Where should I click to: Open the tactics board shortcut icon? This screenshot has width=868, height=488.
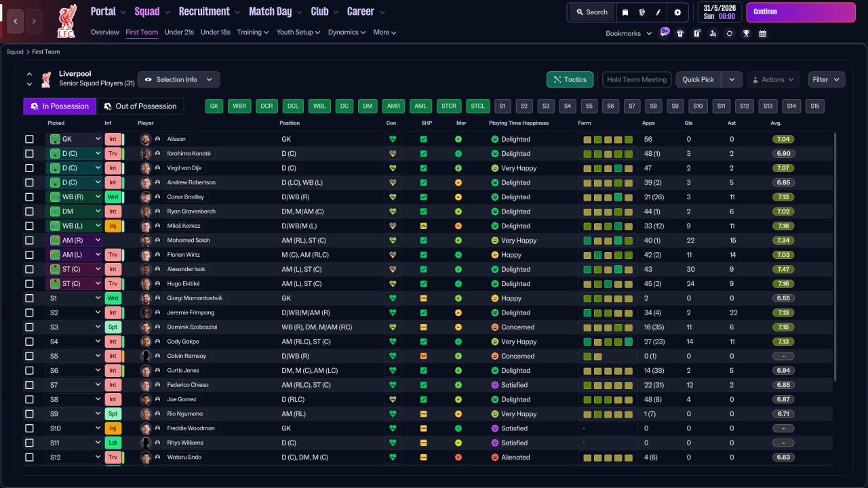point(696,33)
